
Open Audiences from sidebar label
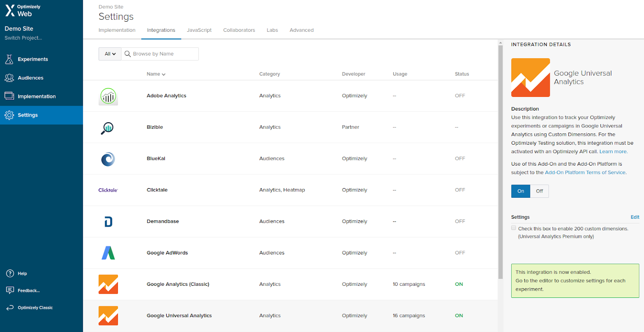click(x=31, y=78)
